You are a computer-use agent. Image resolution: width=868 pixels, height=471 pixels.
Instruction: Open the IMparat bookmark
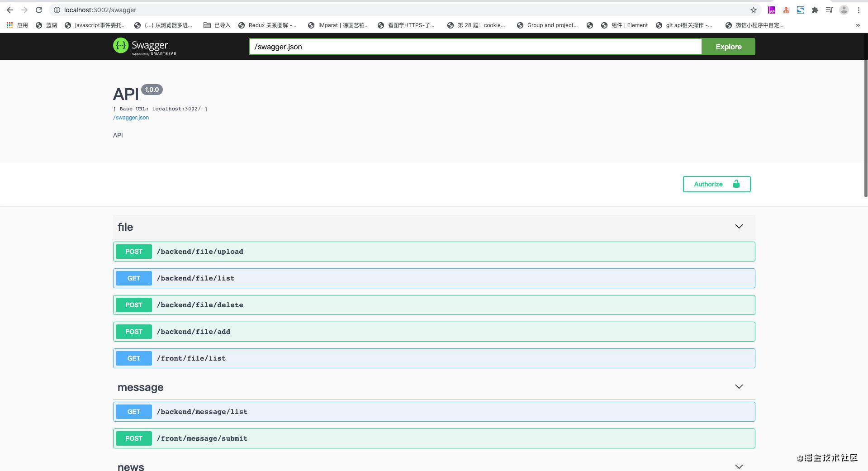338,25
